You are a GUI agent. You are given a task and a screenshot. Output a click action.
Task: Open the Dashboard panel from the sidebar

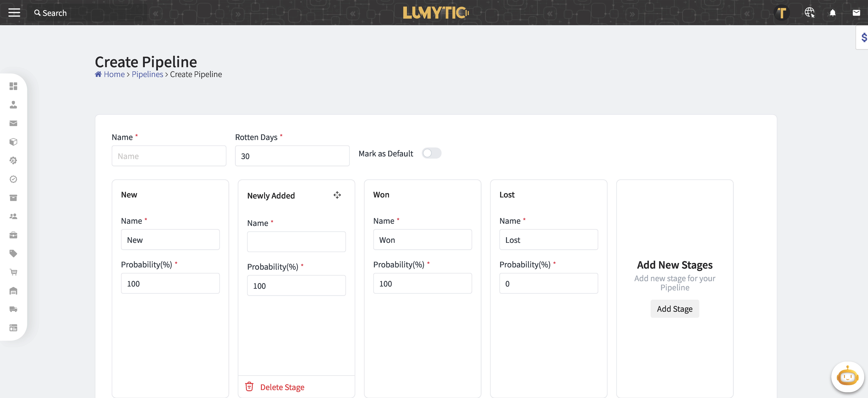coord(13,86)
